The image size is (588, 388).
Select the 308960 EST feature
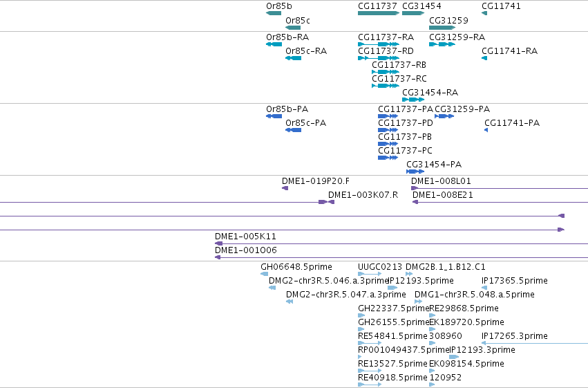click(432, 343)
